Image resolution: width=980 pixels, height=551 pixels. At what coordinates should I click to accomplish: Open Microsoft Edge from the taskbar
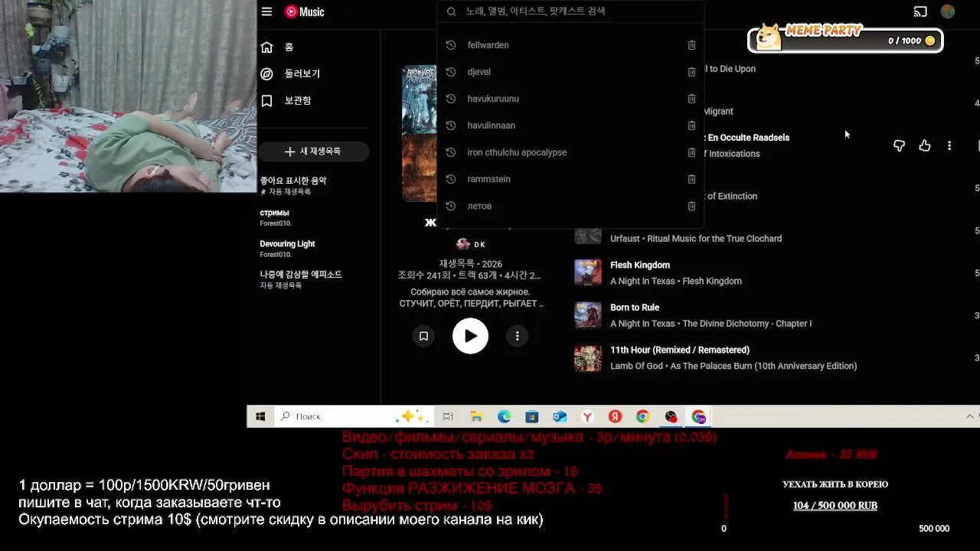[504, 416]
